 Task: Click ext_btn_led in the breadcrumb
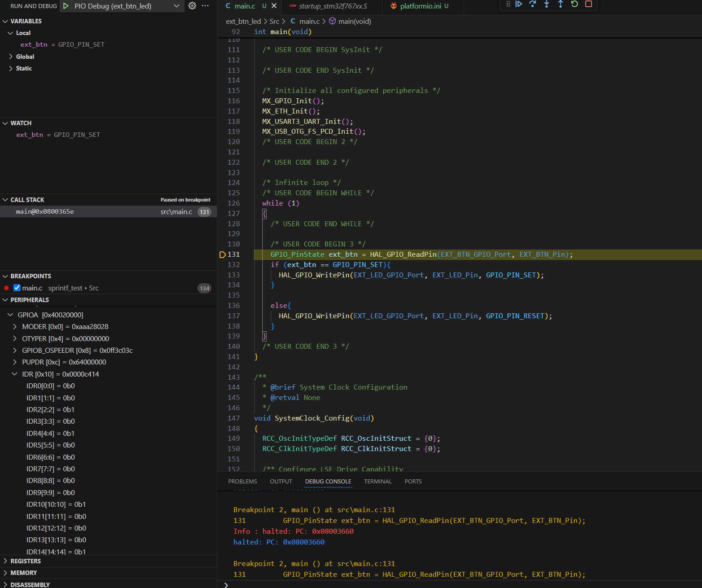243,21
